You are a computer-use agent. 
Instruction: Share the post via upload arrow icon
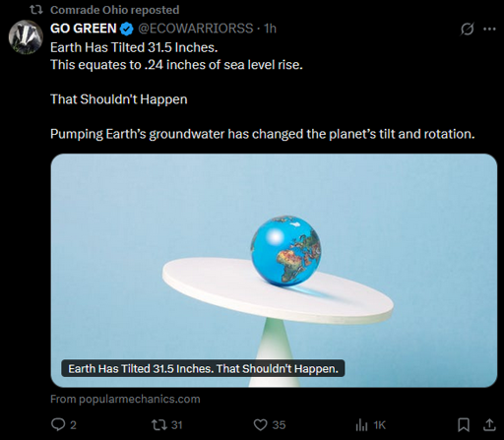point(489,424)
